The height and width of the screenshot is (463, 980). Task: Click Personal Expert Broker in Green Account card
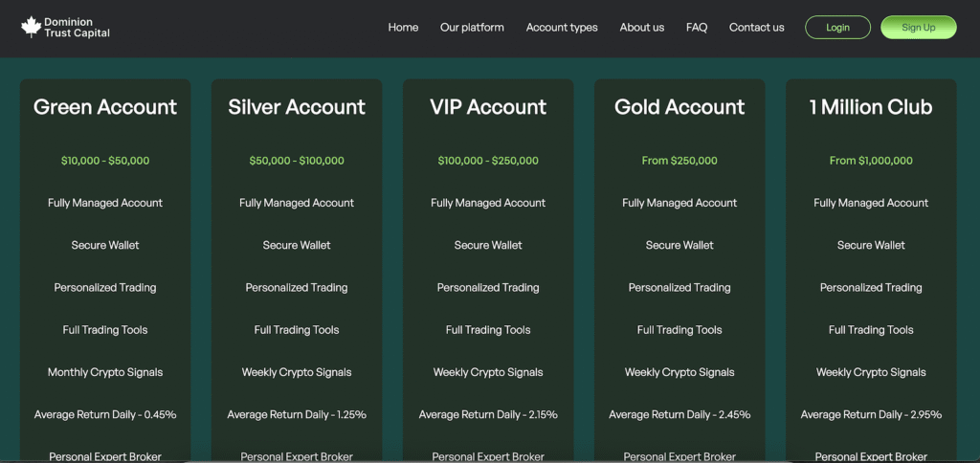[105, 456]
